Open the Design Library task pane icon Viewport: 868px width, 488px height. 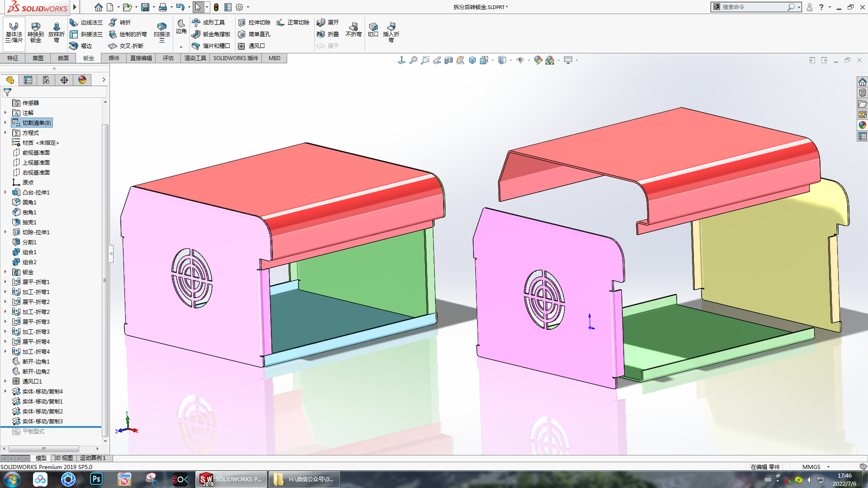pyautogui.click(x=863, y=93)
